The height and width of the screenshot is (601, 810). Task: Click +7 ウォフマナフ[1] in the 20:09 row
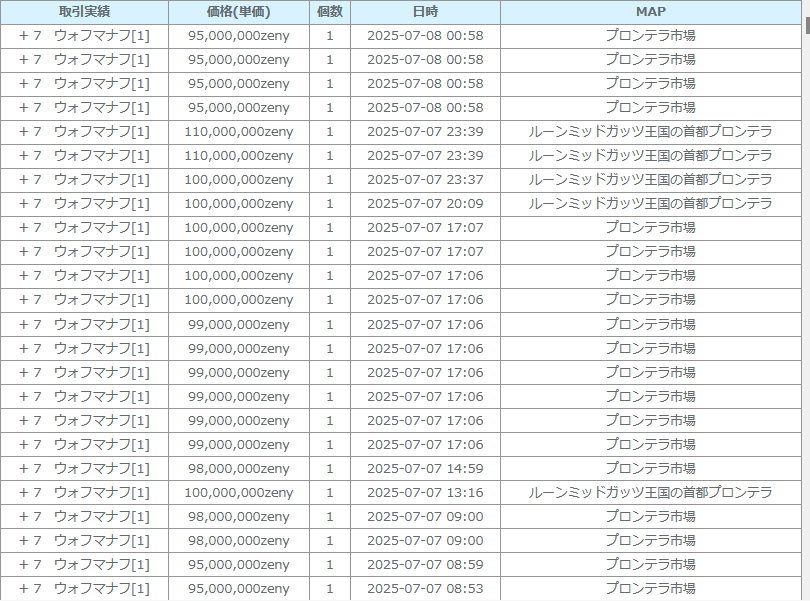[x=84, y=204]
